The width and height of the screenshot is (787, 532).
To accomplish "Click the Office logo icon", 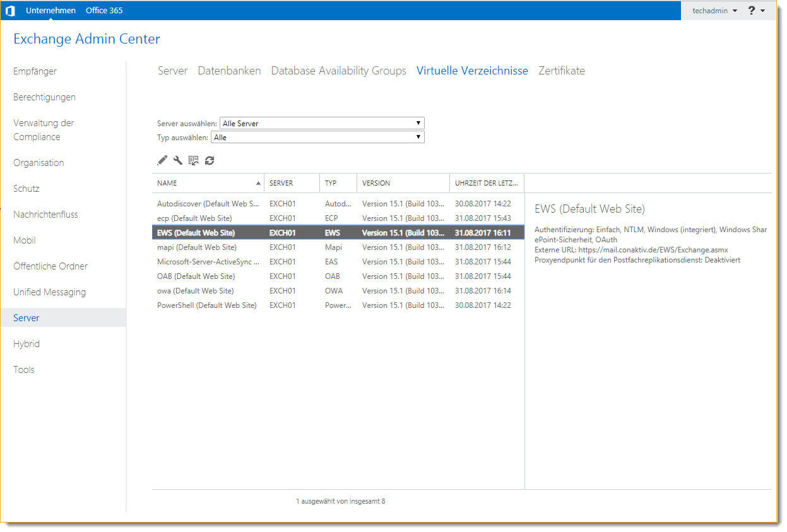I will tap(10, 11).
